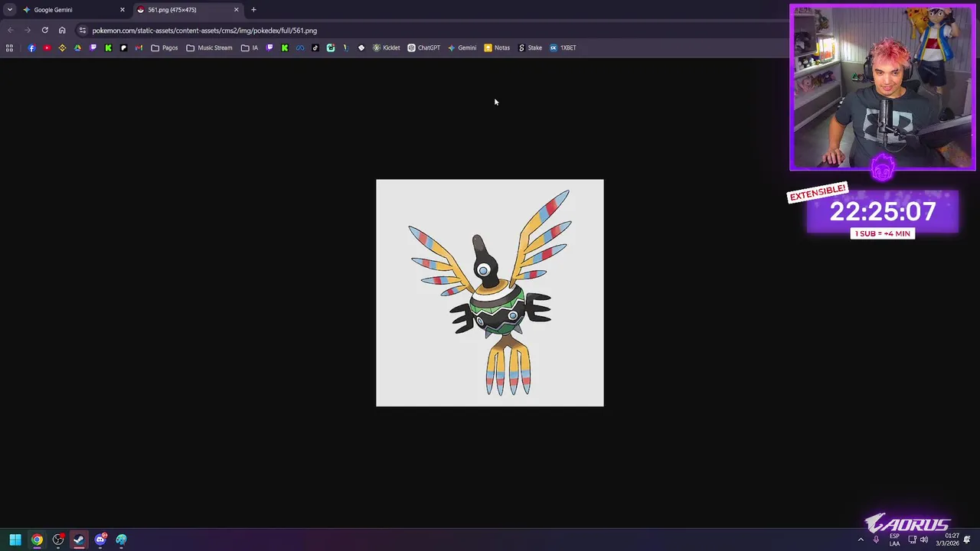Image resolution: width=980 pixels, height=551 pixels.
Task: Open the IA bookmarks folder
Action: [x=250, y=47]
